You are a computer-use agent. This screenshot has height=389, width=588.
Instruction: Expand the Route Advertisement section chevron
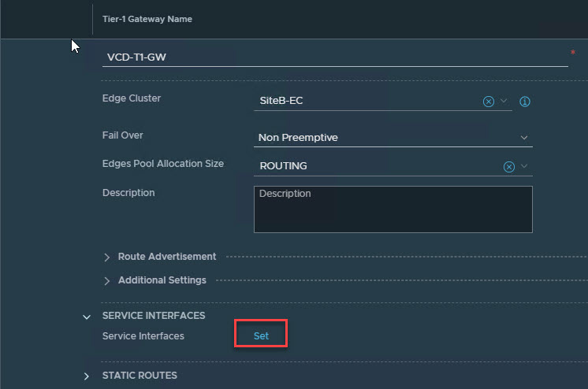click(107, 257)
